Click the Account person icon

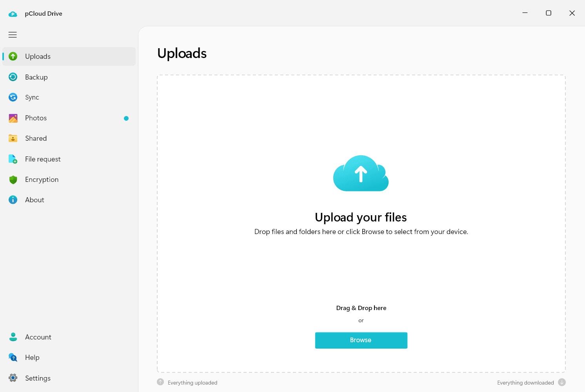click(13, 337)
